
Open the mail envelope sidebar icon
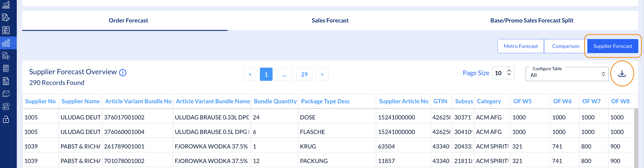point(6,94)
